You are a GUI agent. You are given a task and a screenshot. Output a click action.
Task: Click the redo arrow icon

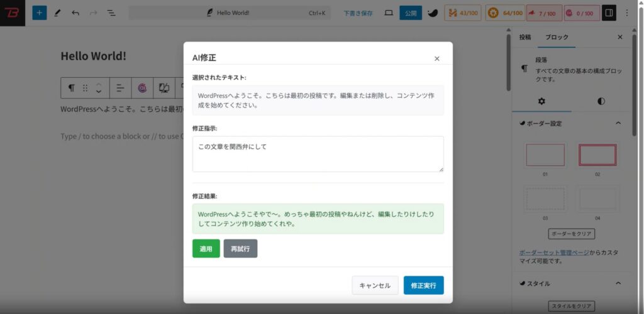point(93,13)
